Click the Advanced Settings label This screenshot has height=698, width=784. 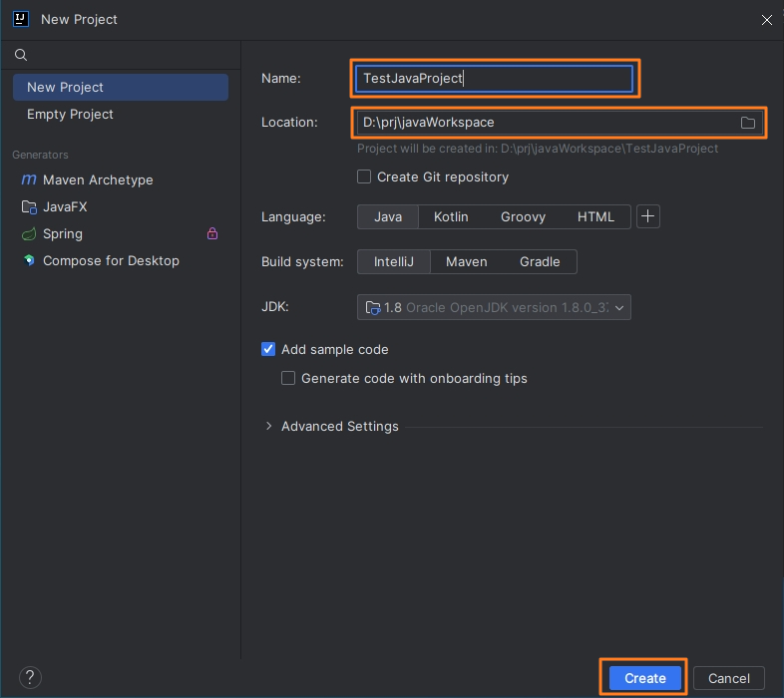click(x=339, y=426)
